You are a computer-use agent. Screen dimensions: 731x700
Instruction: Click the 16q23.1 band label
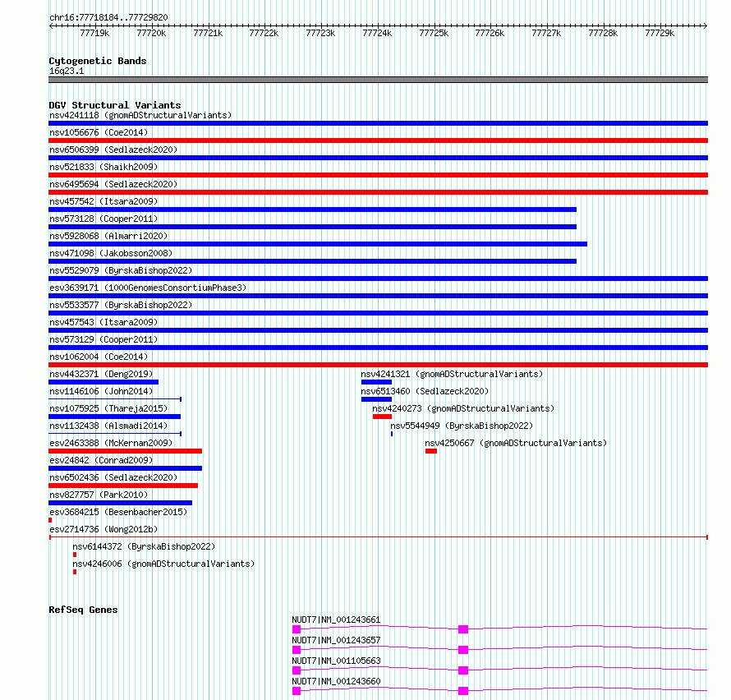[67, 71]
